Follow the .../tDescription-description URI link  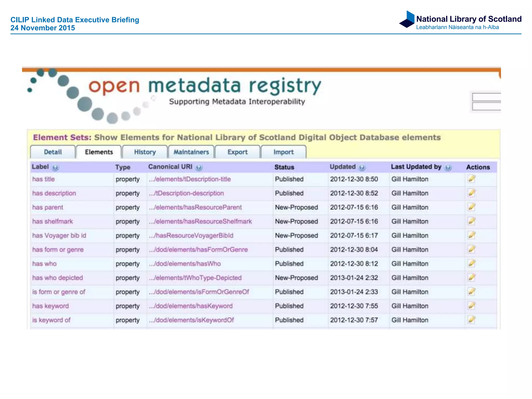pos(186,193)
